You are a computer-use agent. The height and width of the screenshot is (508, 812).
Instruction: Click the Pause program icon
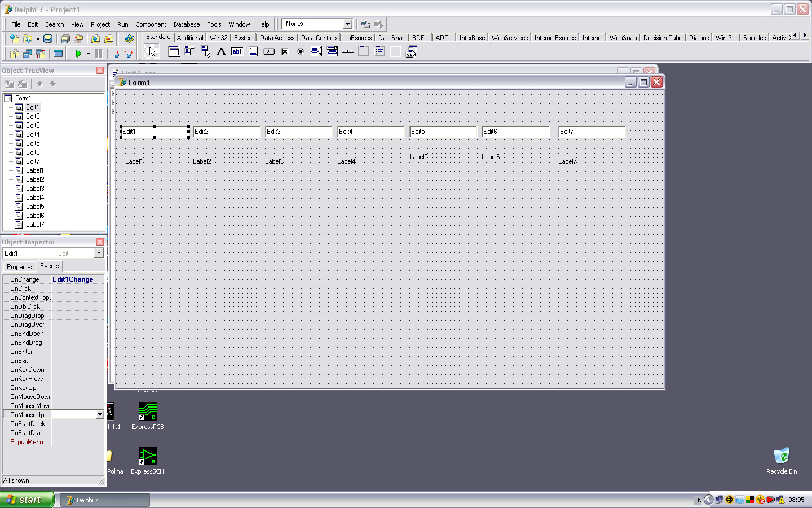click(x=99, y=54)
